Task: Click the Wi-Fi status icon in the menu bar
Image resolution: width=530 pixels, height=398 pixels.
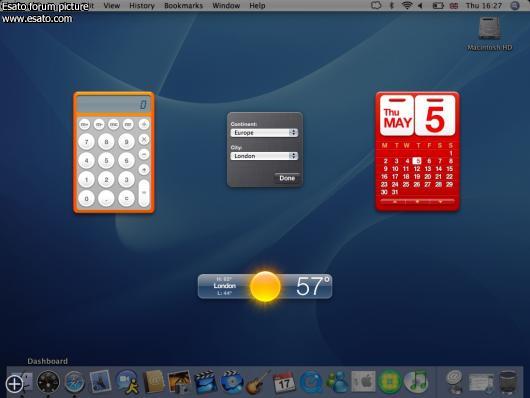Action: coord(407,5)
